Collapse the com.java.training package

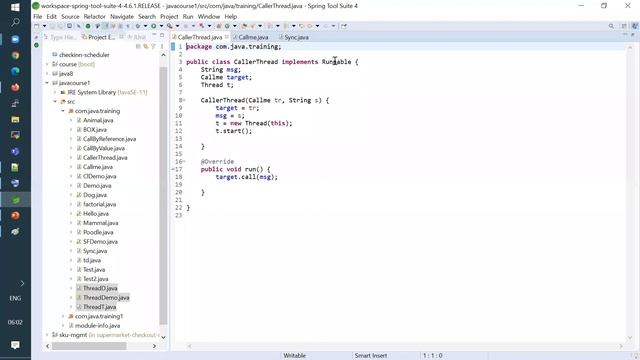pyautogui.click(x=63, y=111)
